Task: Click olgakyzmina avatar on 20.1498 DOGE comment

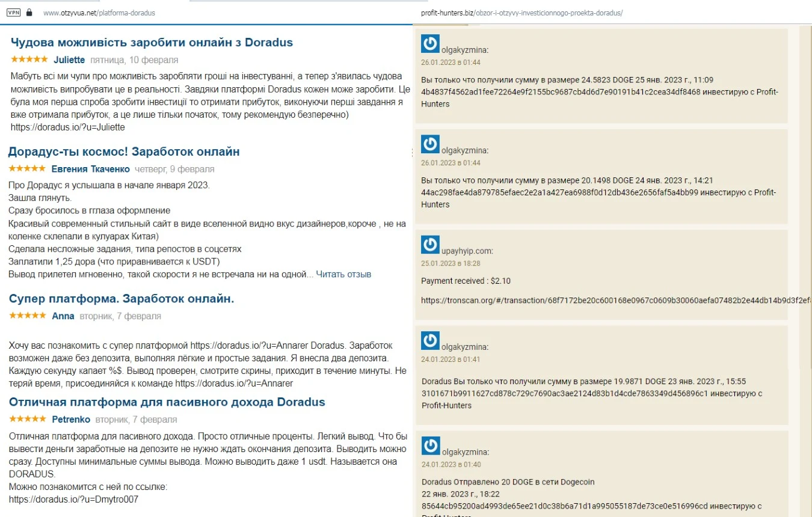Action: point(430,144)
